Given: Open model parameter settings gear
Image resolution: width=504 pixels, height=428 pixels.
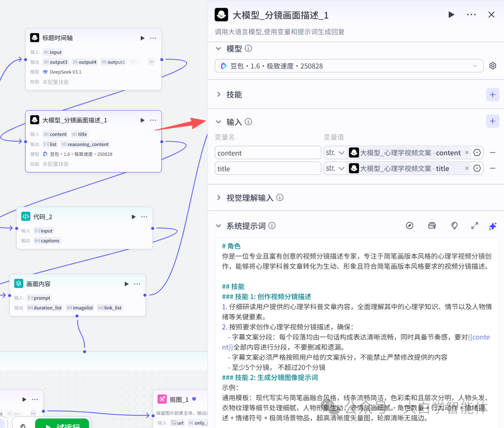Looking at the screenshot, I should pos(492,66).
